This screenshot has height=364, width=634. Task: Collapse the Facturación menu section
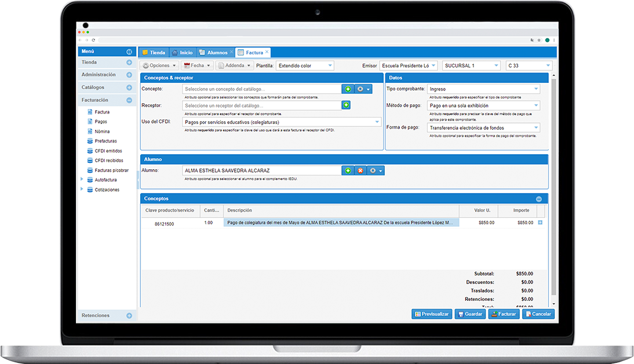129,100
